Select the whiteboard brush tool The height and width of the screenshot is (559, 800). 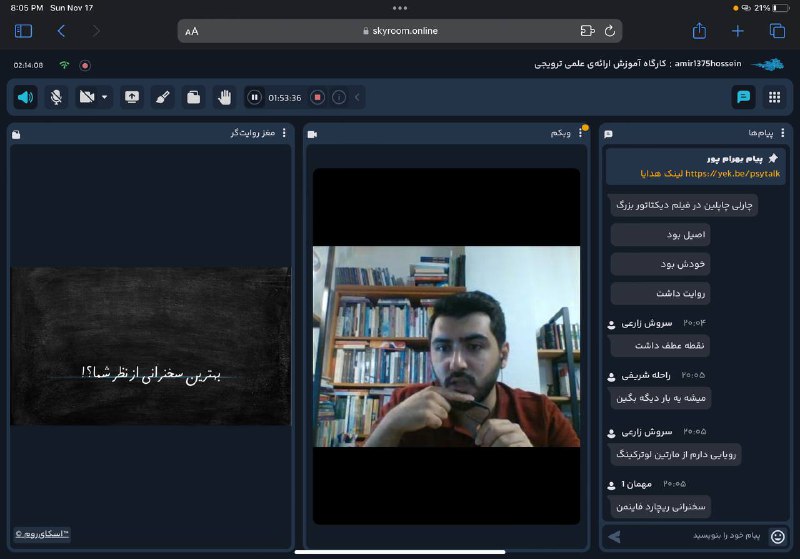pos(163,97)
